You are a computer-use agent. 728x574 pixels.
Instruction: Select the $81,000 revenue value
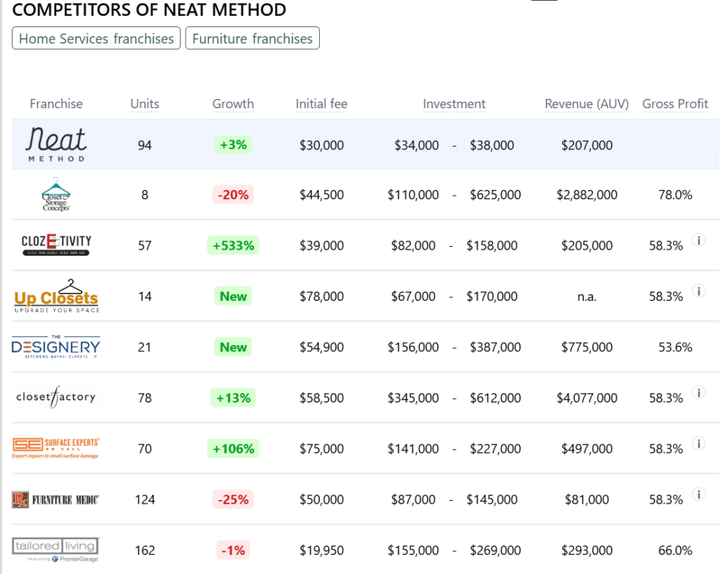click(587, 500)
